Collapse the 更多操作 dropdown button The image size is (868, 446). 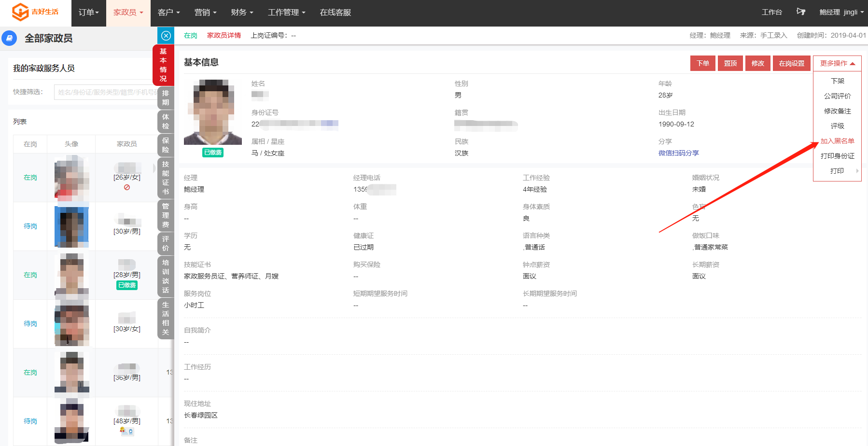(837, 63)
